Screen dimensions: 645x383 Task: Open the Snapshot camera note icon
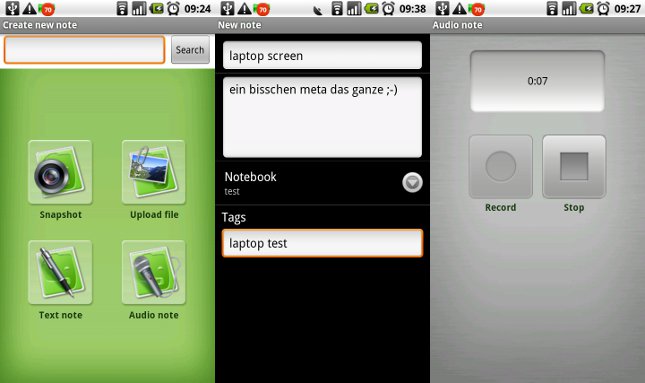(x=60, y=172)
